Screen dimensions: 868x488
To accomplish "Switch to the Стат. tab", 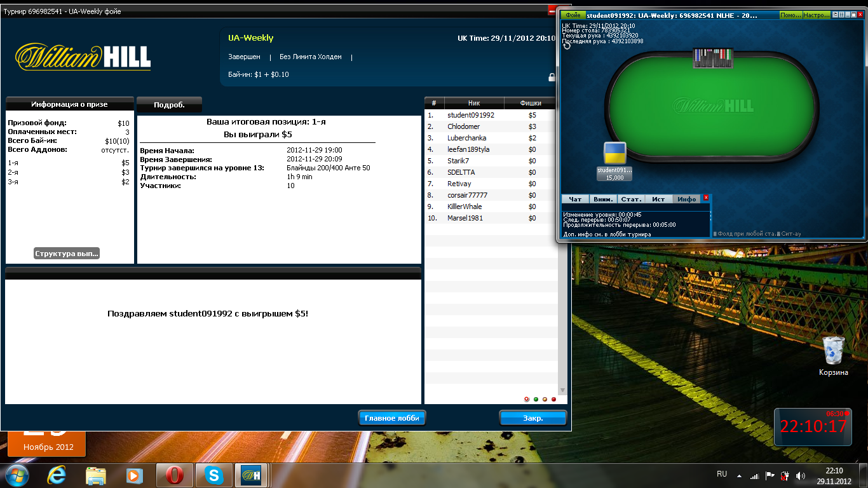I will pos(631,199).
